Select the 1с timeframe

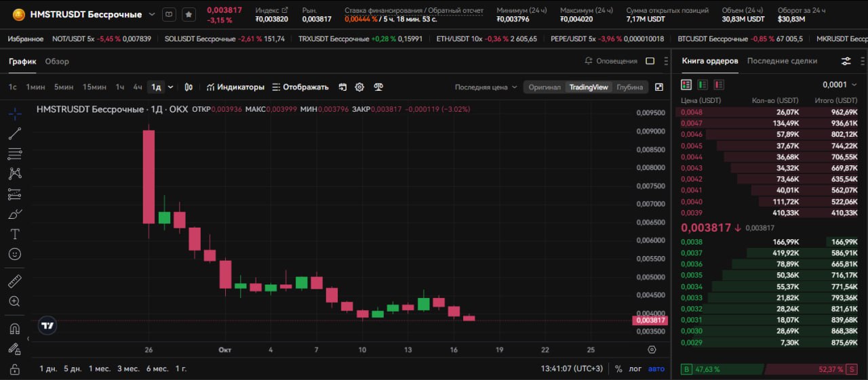13,87
